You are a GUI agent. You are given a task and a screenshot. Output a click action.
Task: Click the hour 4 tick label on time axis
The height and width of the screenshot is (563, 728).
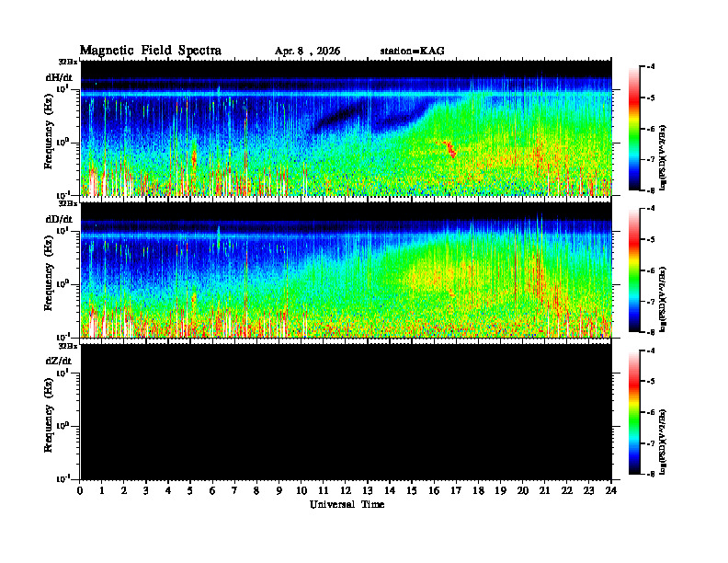click(169, 491)
